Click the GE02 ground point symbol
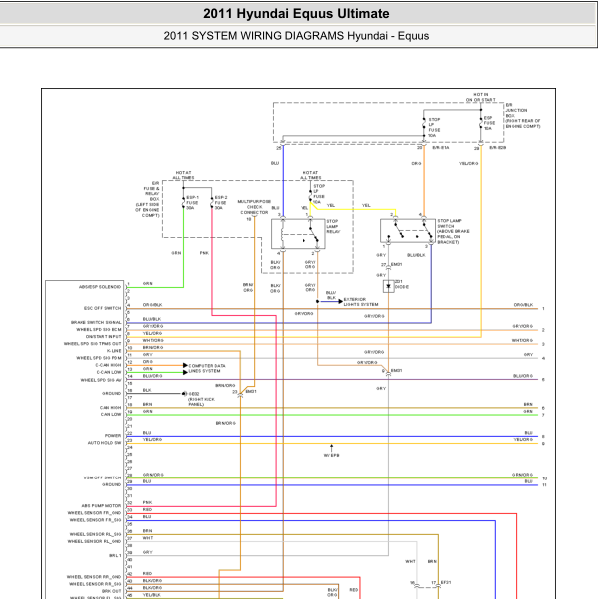The image size is (598, 599). pyautogui.click(x=184, y=393)
